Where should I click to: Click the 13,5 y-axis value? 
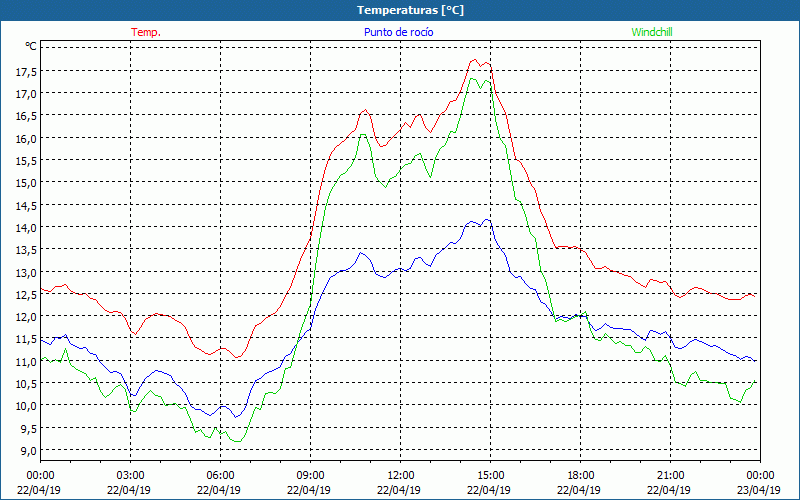click(27, 250)
